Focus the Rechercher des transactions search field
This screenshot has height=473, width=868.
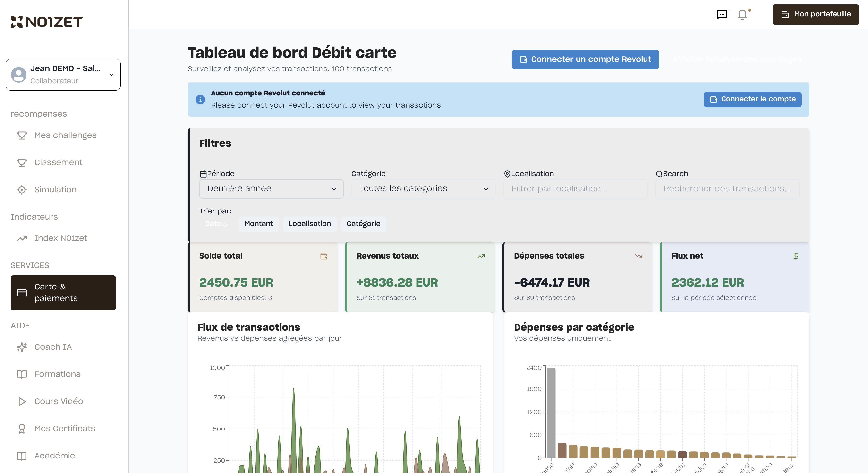tap(727, 189)
